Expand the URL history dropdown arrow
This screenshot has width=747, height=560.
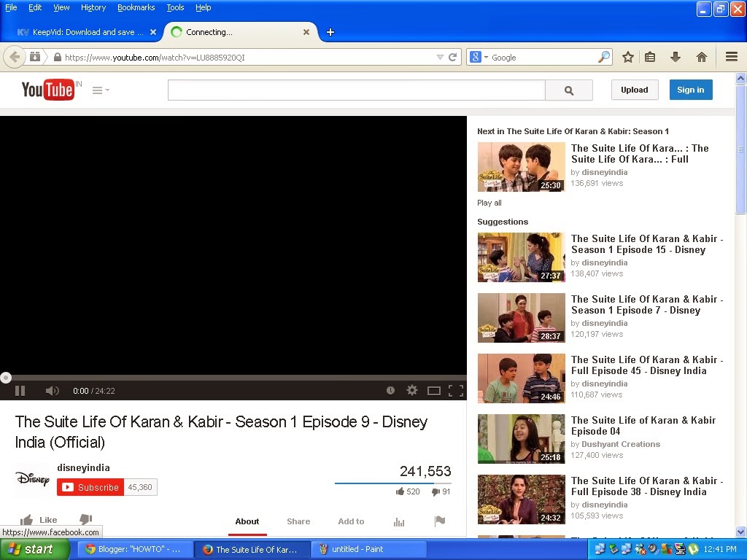tap(440, 57)
